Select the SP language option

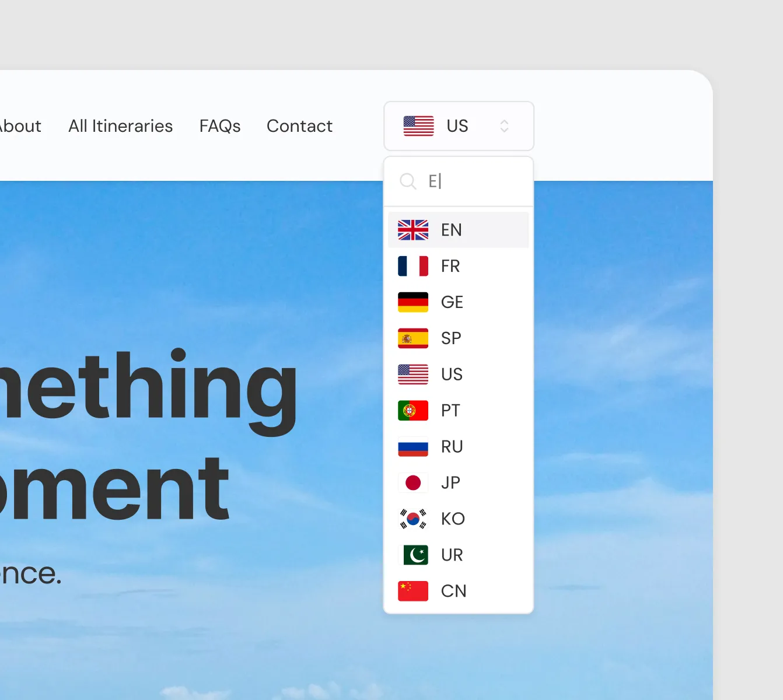(x=459, y=338)
